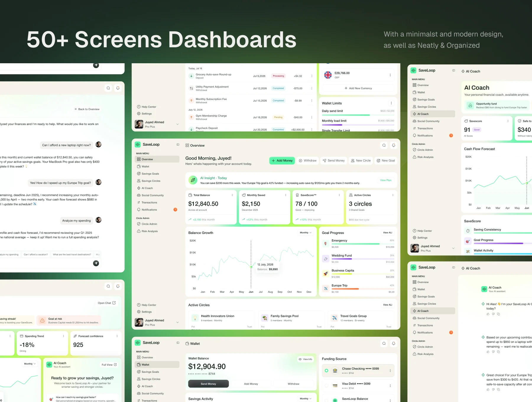Click the dark Send Money button under Wallet Balance
532x402 pixels.
[208, 384]
